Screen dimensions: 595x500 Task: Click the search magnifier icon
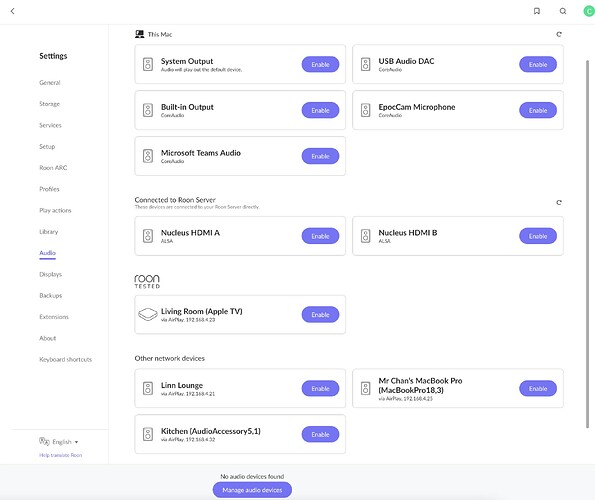[563, 11]
